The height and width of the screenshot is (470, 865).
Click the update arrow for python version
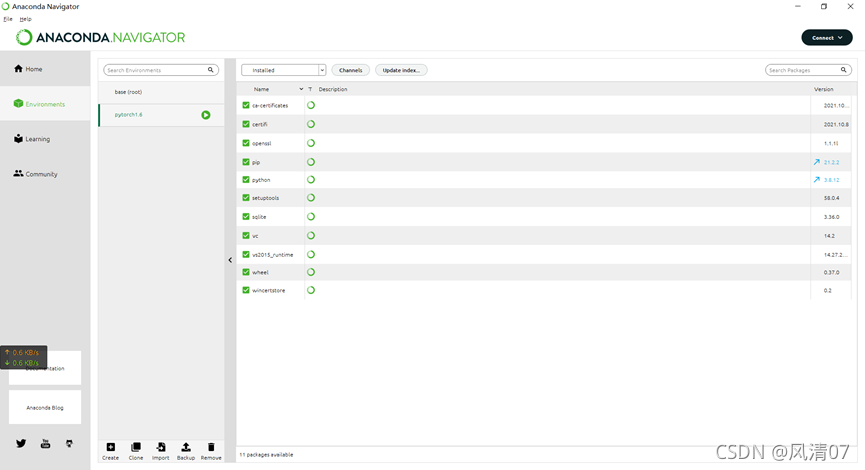[x=816, y=180]
